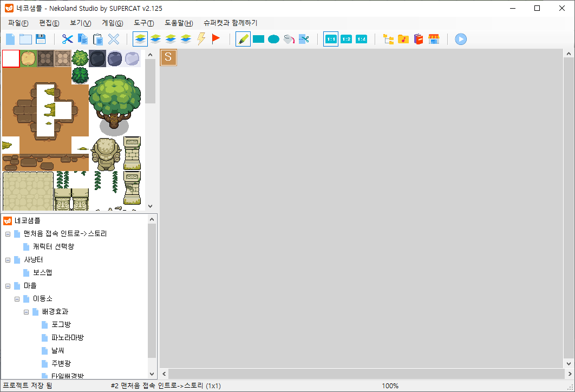
Task: Select the blank white tile in palette
Action: pos(11,58)
